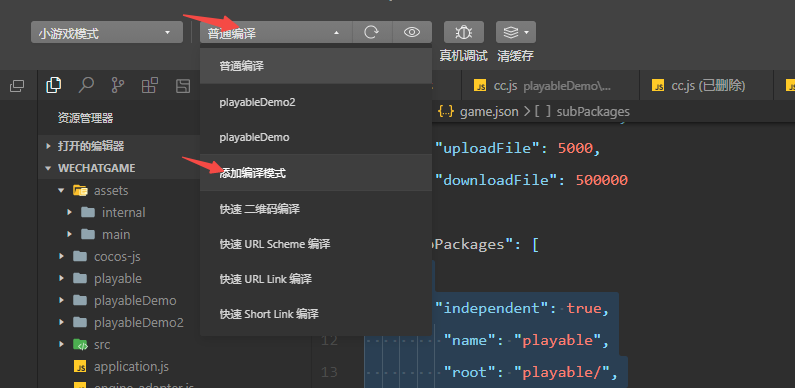This screenshot has height=388, width=795.
Task: Select 快速 二维码编译 option
Action: pos(316,209)
